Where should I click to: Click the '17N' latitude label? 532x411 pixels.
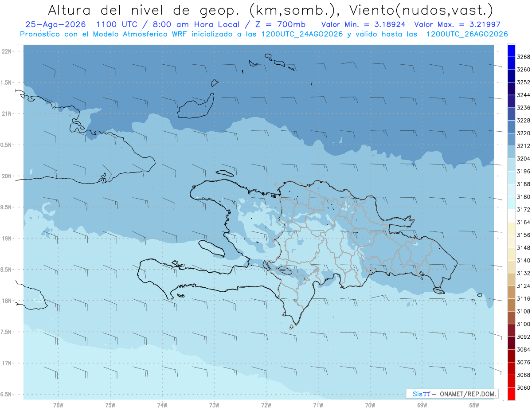point(7,363)
